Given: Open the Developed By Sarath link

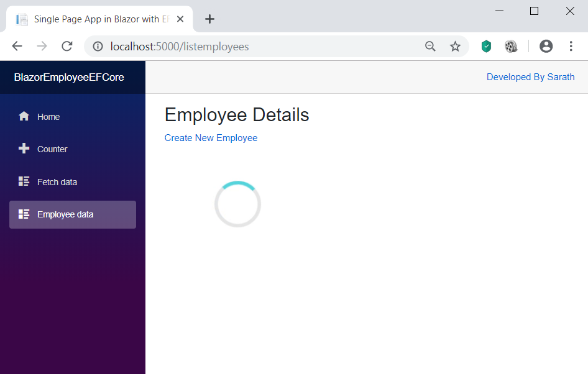Looking at the screenshot, I should [x=530, y=77].
